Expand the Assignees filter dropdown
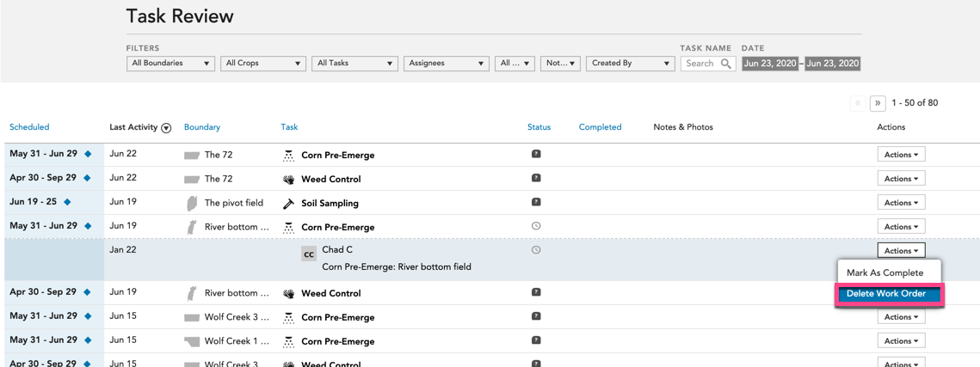The width and height of the screenshot is (980, 367). click(x=447, y=63)
